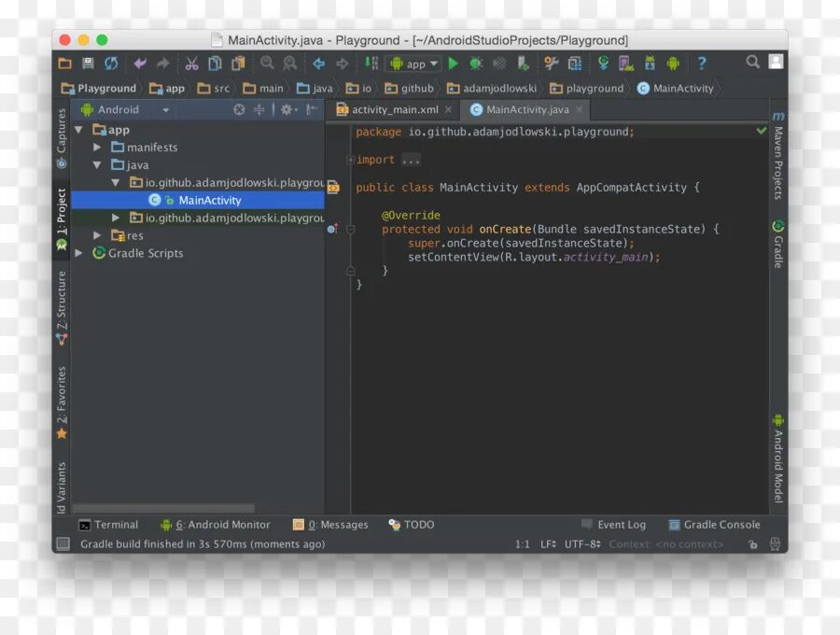
Task: Click the Cut scissors icon
Action: pyautogui.click(x=191, y=63)
